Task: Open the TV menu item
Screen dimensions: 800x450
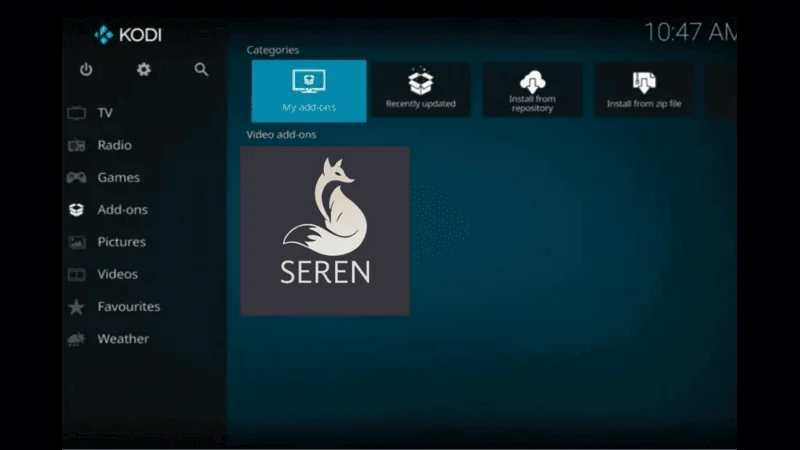Action: click(105, 113)
